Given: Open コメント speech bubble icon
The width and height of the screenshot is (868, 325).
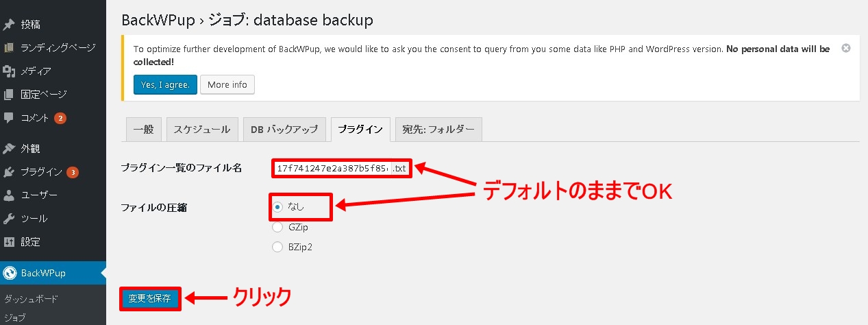Looking at the screenshot, I should pyautogui.click(x=9, y=117).
